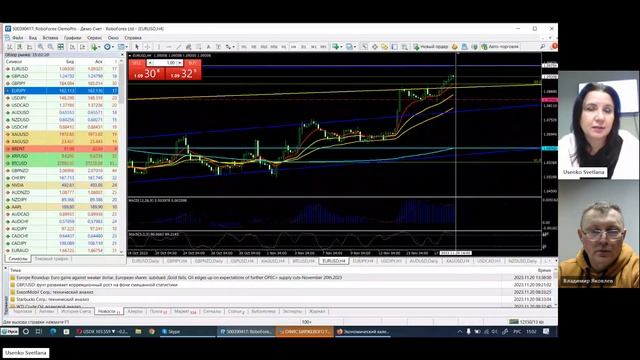Select the vertical line drawing tool
The width and height of the screenshot is (640, 360).
coord(158,47)
